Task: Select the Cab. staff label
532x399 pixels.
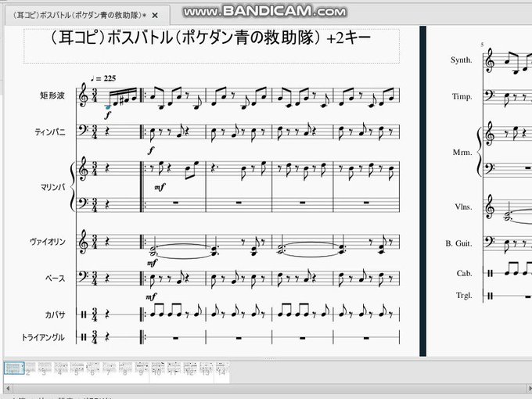Action: click(x=464, y=273)
